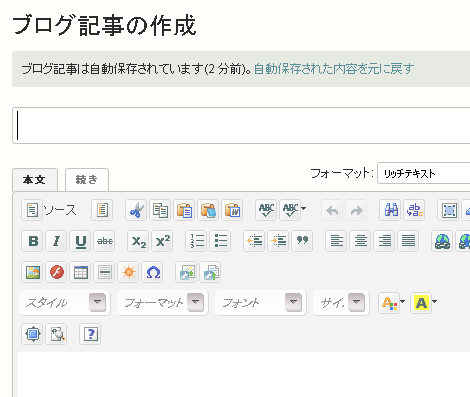The width and height of the screenshot is (470, 397).
Task: Pick background color yellow A icon
Action: [421, 303]
